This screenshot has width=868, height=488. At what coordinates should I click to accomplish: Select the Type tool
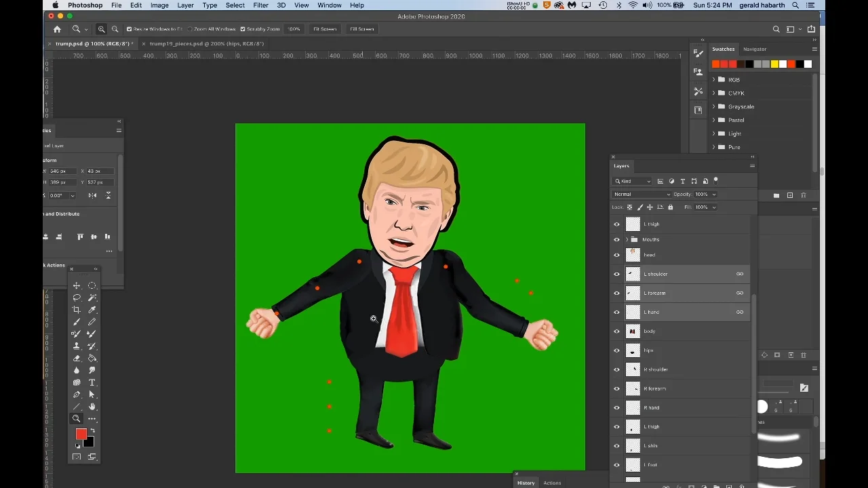92,383
